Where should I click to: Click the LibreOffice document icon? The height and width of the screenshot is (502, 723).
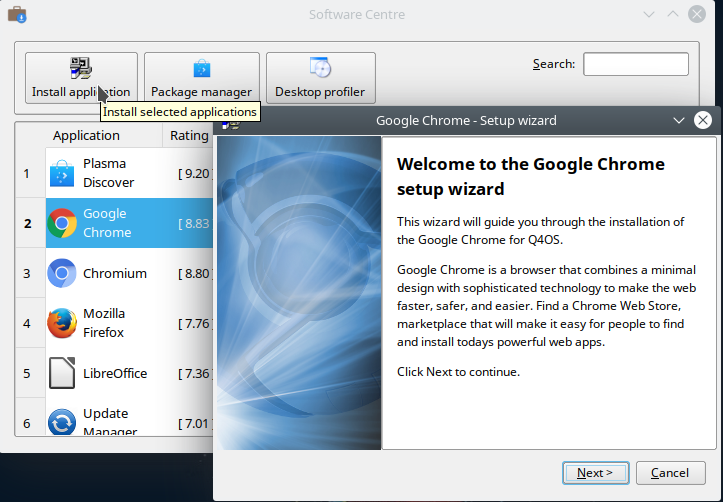pos(62,373)
